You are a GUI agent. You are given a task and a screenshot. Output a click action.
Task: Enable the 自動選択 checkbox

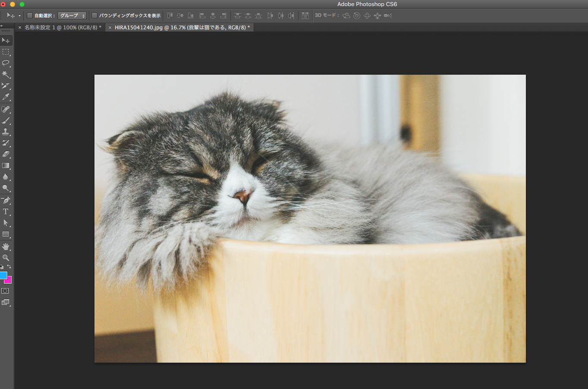pos(30,16)
